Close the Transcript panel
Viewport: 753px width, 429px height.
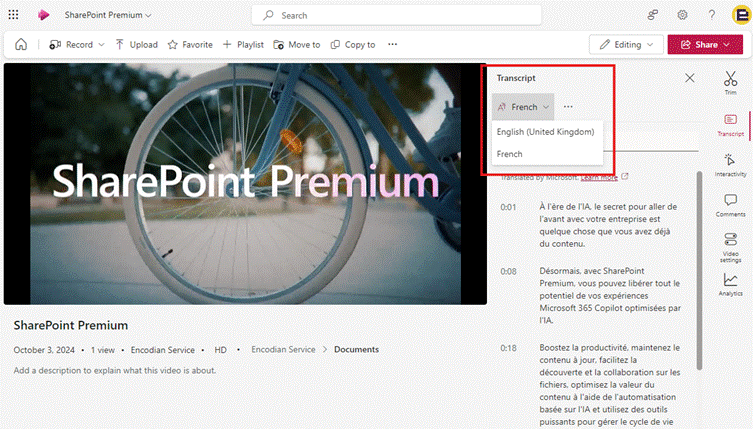[x=689, y=78]
